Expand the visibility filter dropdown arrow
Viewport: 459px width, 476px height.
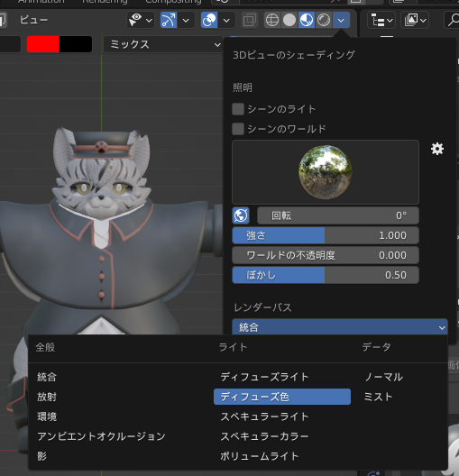pos(149,21)
